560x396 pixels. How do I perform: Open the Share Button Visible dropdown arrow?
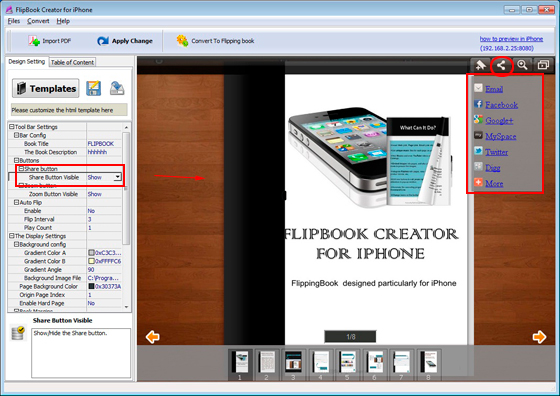pos(118,177)
